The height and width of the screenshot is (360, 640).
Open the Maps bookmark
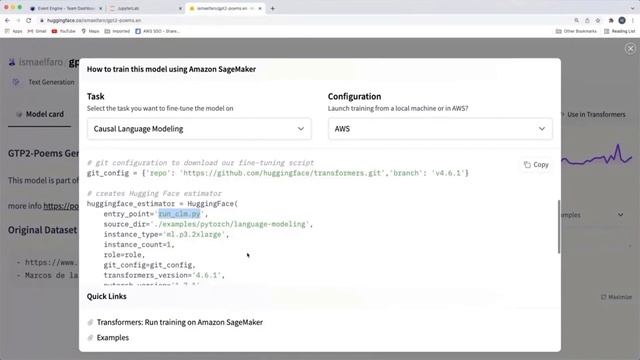coord(90,31)
